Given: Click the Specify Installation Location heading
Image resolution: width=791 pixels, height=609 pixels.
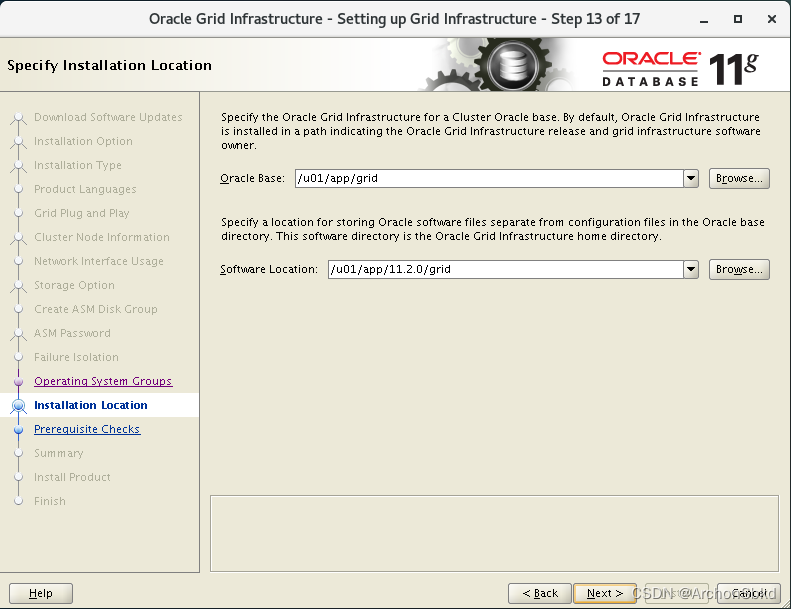Looking at the screenshot, I should coord(109,66).
